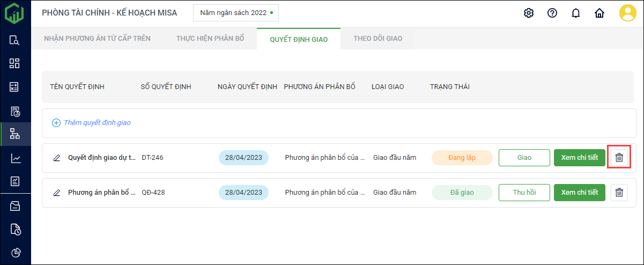Click the calculator icon in sidebar
The height and width of the screenshot is (265, 644).
pyautogui.click(x=15, y=87)
